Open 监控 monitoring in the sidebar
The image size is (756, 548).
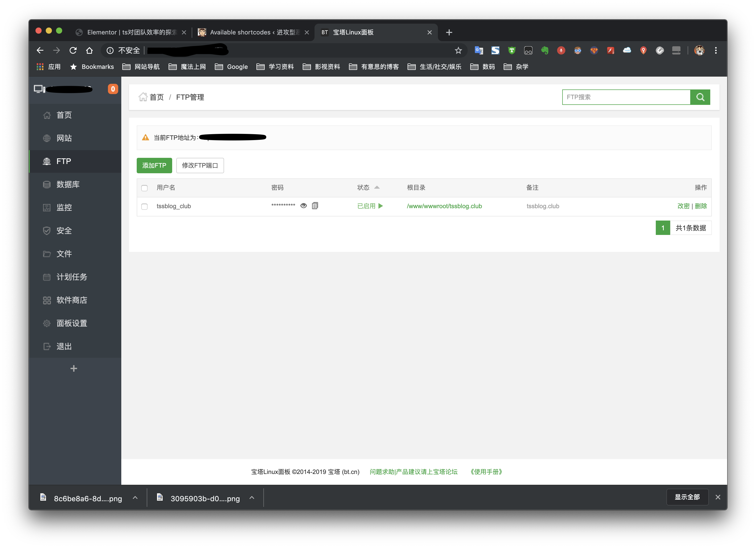coord(64,207)
